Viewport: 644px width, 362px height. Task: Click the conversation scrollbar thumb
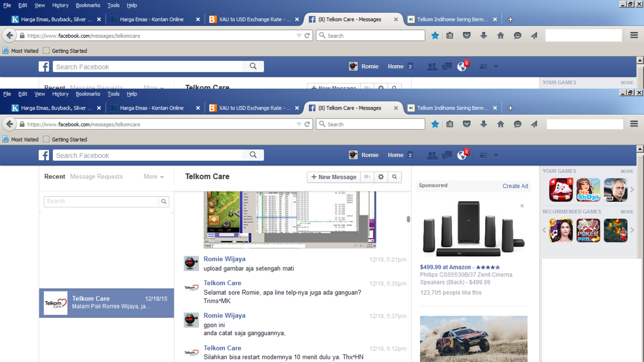tap(408, 219)
